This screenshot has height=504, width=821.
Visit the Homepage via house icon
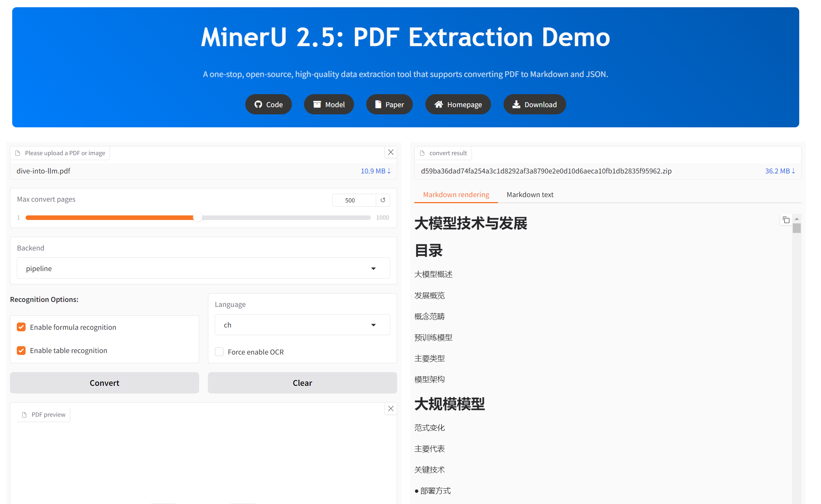point(438,104)
